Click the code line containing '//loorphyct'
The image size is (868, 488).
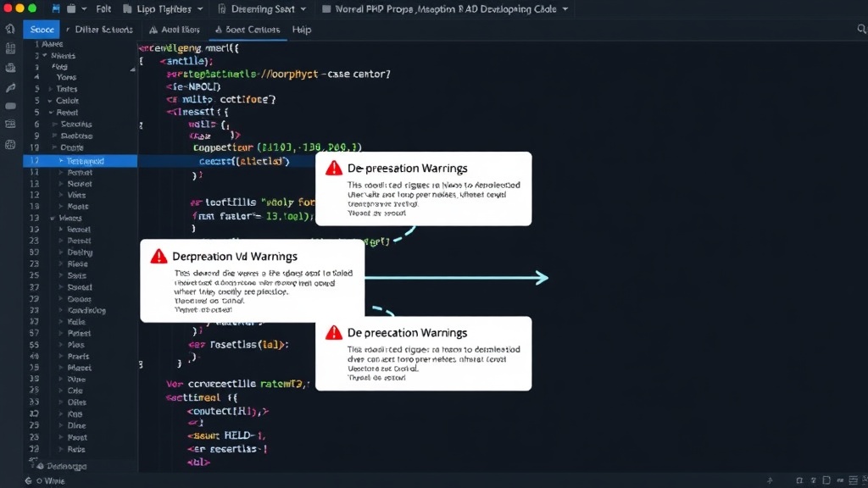click(x=278, y=74)
